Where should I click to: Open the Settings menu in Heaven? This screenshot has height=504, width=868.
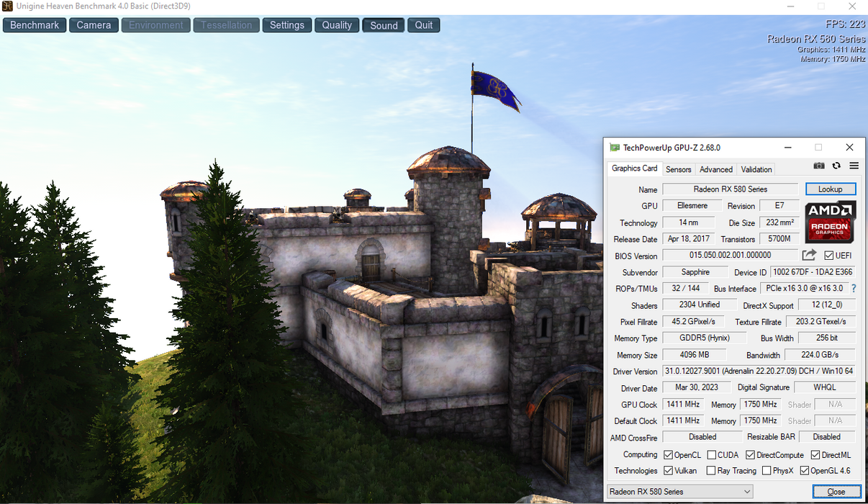(x=287, y=25)
